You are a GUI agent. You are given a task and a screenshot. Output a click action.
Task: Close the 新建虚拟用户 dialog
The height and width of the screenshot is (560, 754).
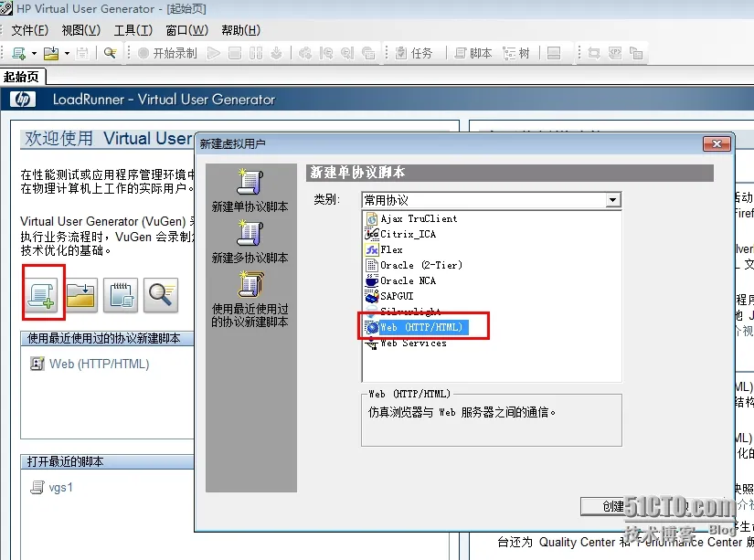click(x=717, y=143)
